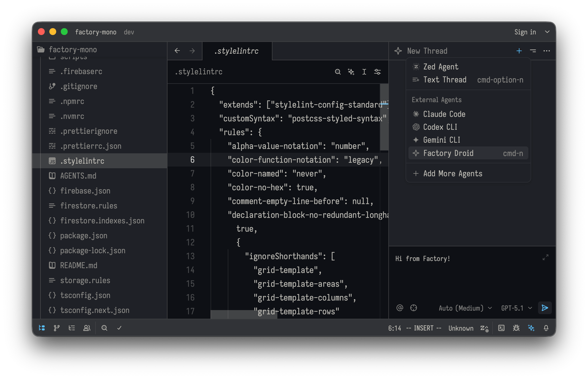Open the agent panel ellipsis menu
This screenshot has width=588, height=379.
547,51
